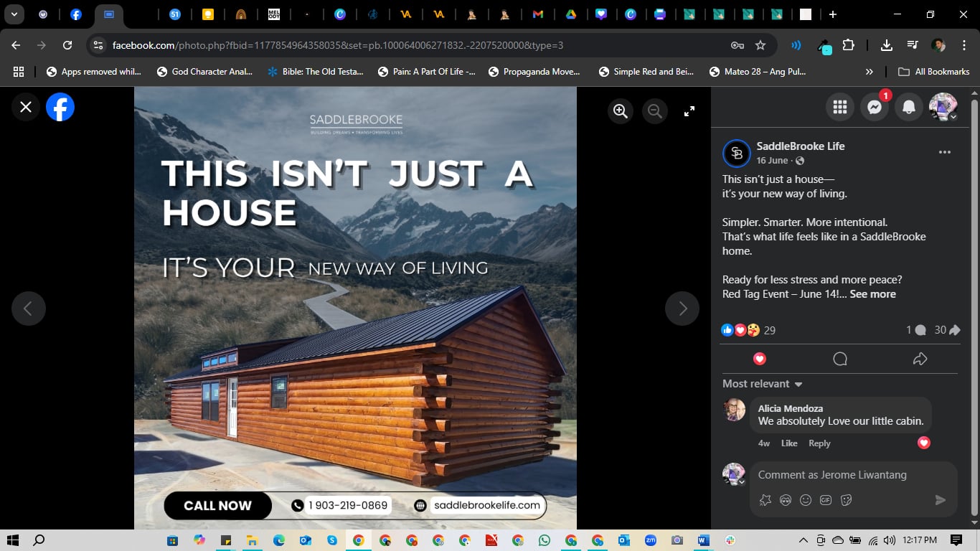
Task: Click the post's 1 comment count
Action: coord(915,330)
